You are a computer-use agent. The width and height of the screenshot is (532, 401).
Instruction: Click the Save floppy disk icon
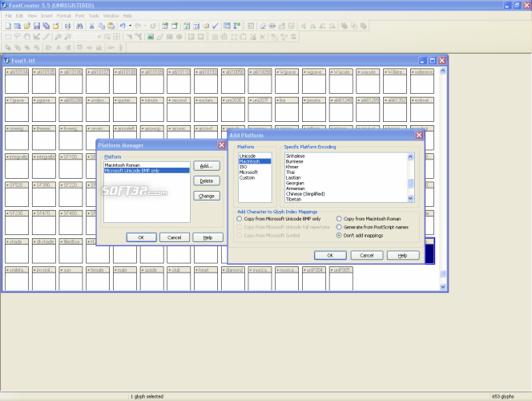(37, 26)
